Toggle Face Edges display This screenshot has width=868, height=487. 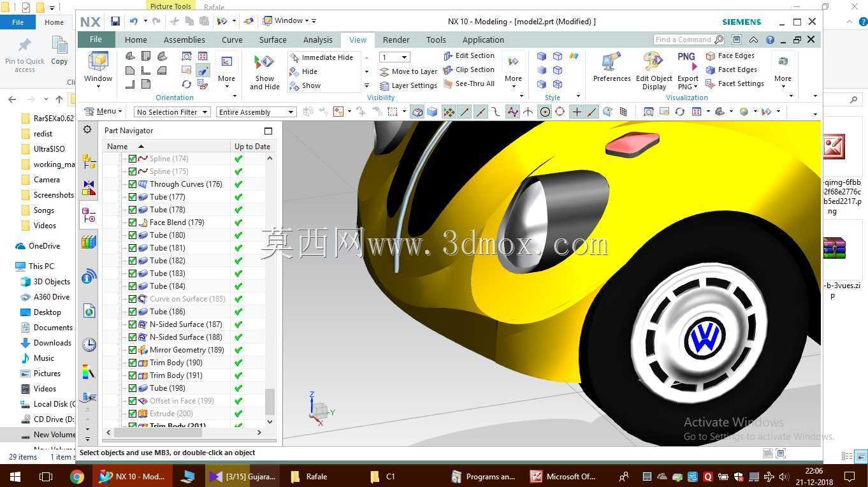730,55
